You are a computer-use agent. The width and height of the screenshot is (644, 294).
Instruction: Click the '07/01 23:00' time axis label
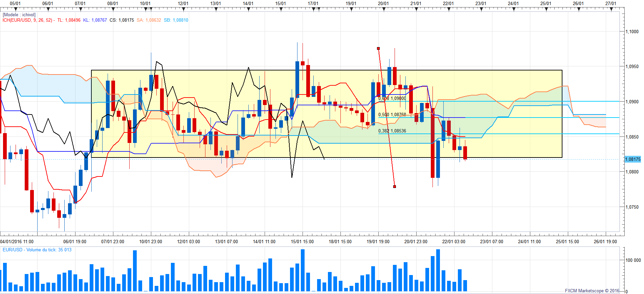click(113, 242)
